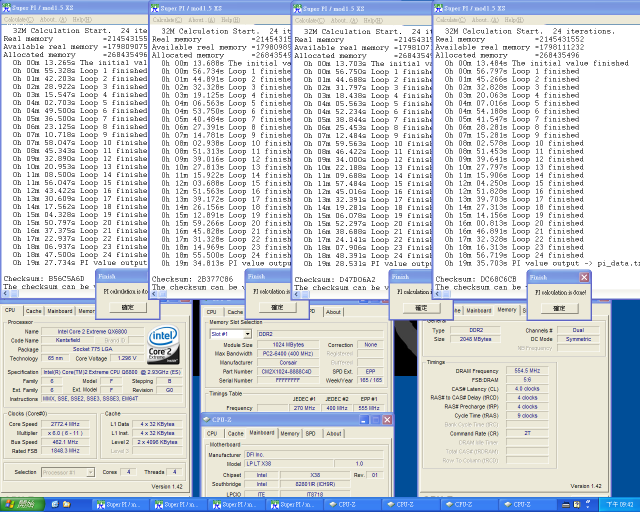The image size is (640, 512).
Task: Select About tab in the Memory Slot Selection window
Action: (333, 312)
